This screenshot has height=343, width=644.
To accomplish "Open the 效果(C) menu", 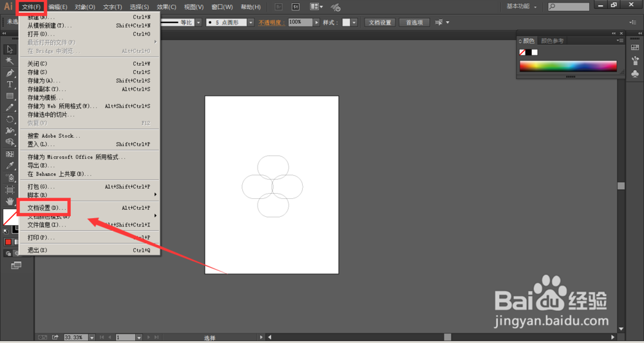I will [x=166, y=7].
